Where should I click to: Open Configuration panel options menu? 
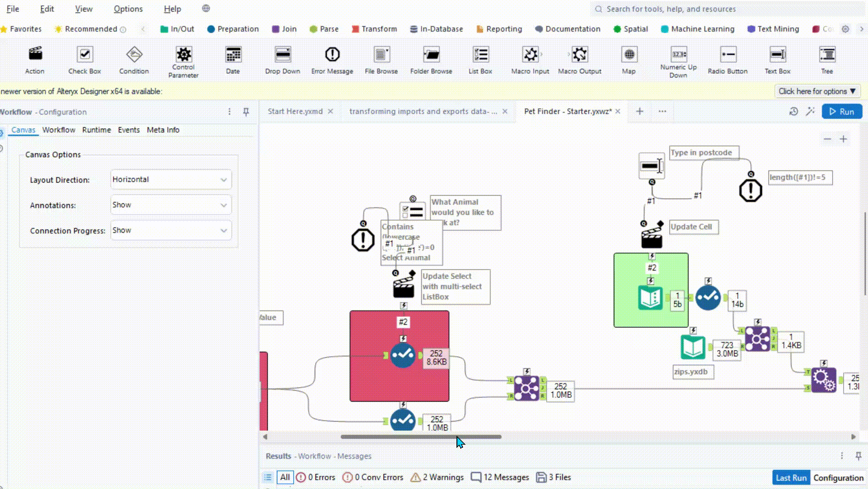coord(230,112)
